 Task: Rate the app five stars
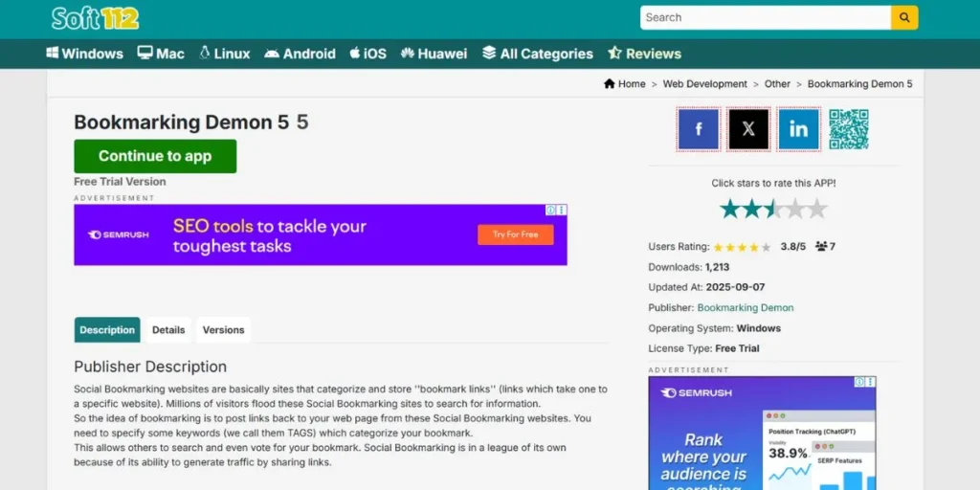pyautogui.click(x=817, y=209)
